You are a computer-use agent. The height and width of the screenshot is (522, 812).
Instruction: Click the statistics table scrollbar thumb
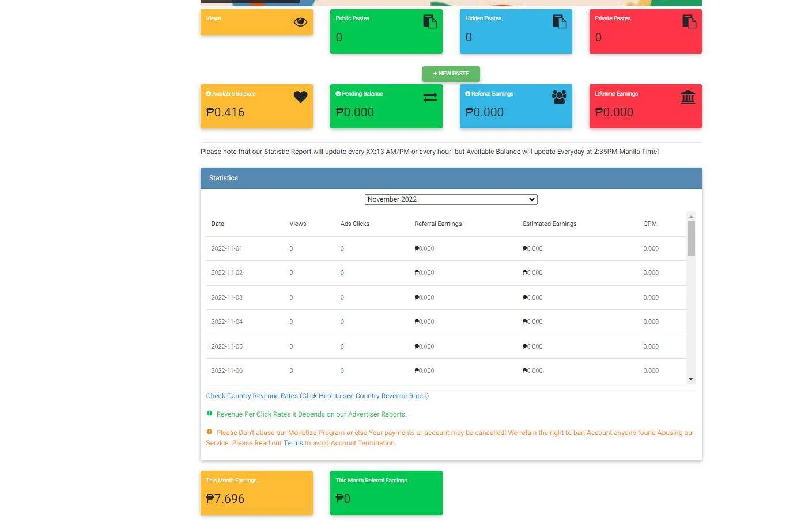point(691,239)
